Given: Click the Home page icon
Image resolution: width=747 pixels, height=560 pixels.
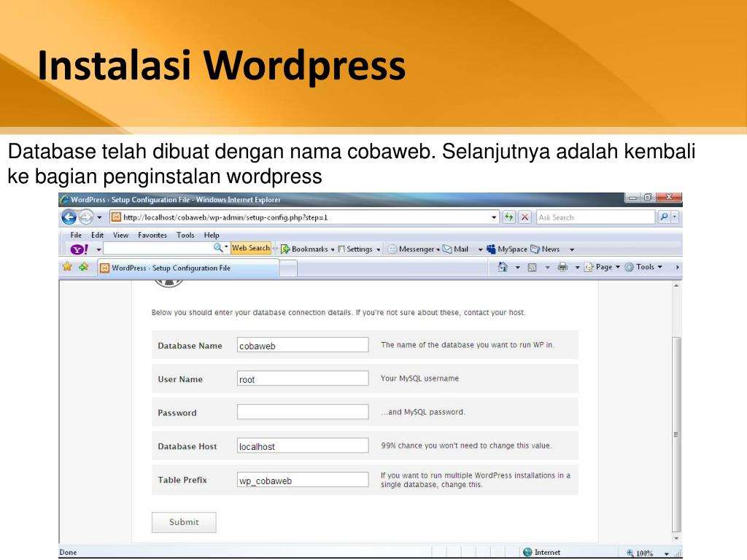Looking at the screenshot, I should tap(503, 267).
